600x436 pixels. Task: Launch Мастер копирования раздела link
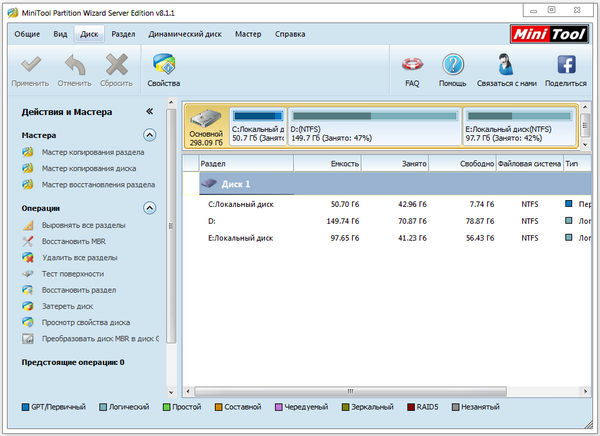[x=93, y=152]
